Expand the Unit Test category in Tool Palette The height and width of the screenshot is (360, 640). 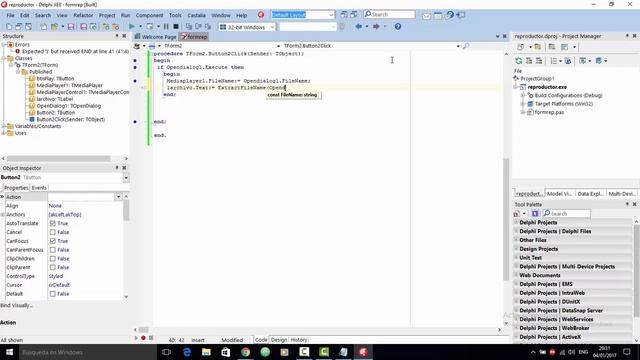[x=516, y=258]
